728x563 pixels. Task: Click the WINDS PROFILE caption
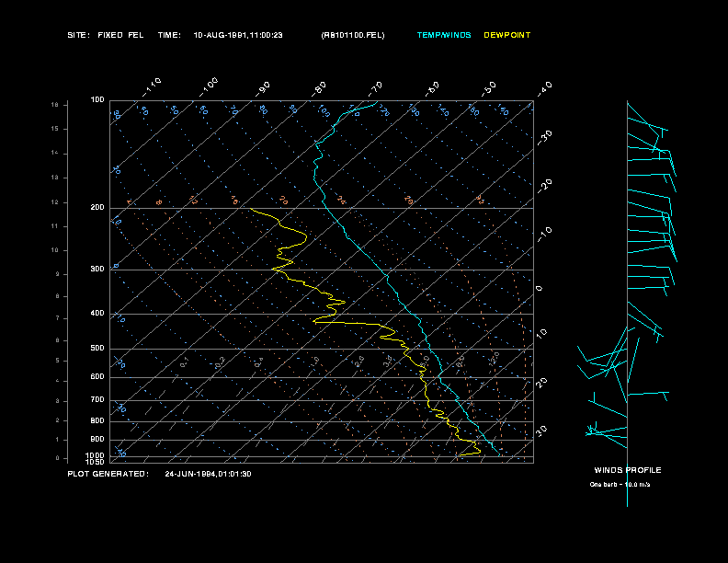click(x=628, y=470)
